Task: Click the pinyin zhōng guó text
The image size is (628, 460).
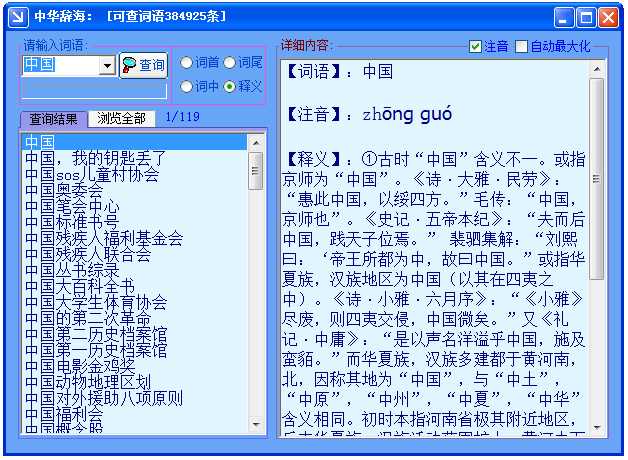Action: [x=407, y=114]
